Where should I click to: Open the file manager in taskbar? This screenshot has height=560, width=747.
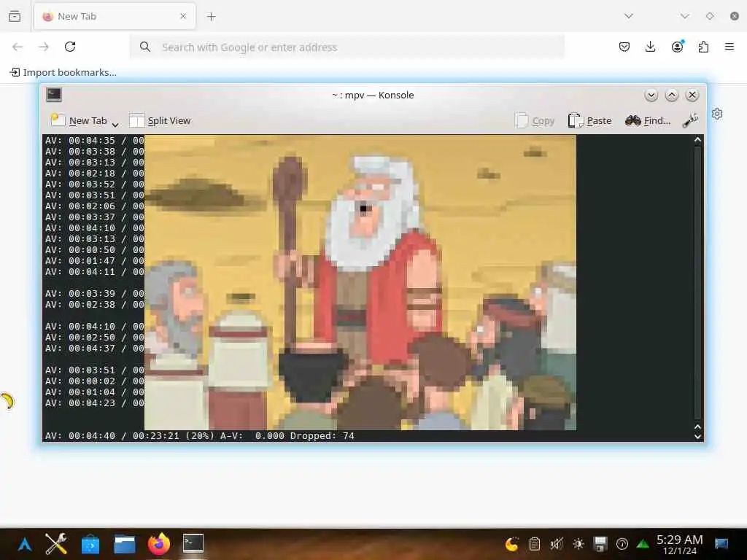(124, 544)
